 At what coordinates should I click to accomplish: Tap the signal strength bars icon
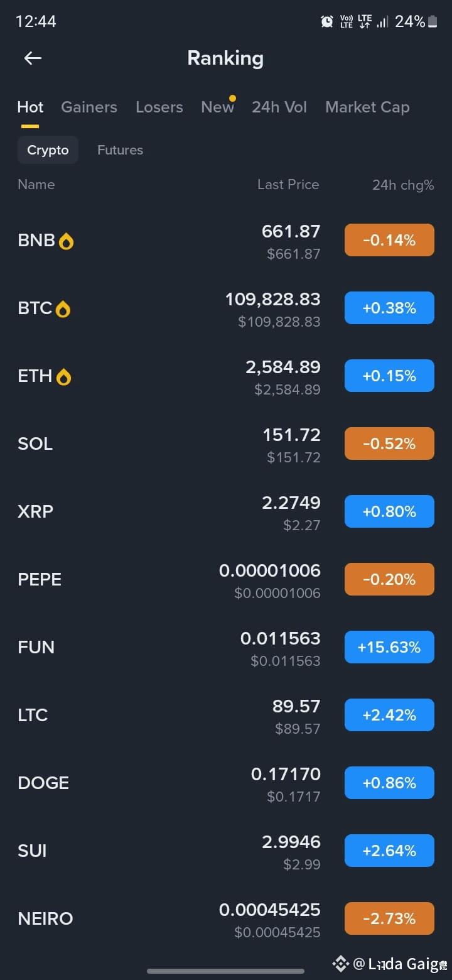382,22
